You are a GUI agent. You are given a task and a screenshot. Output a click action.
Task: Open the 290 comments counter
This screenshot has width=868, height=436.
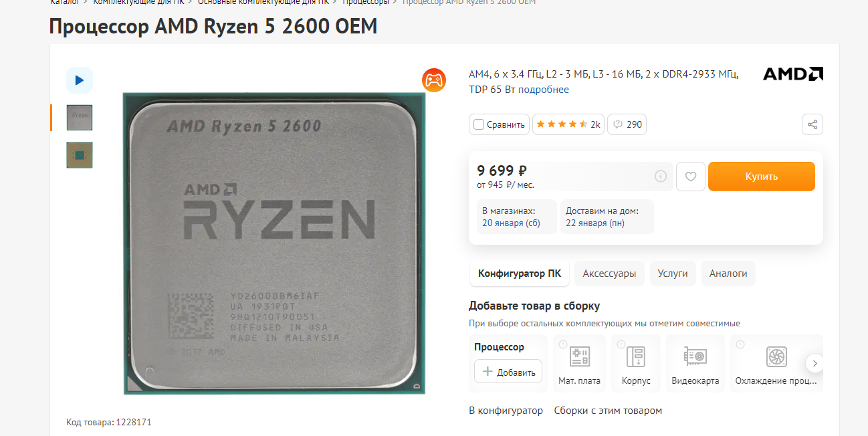click(x=627, y=124)
